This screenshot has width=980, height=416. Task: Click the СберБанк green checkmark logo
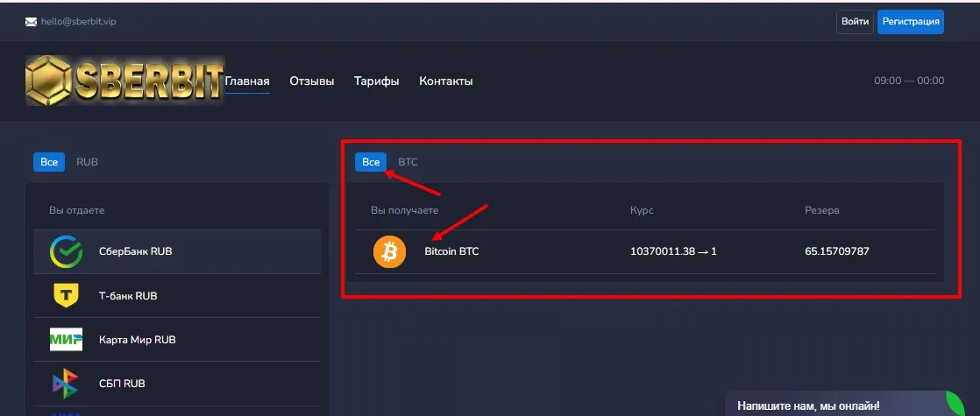[66, 251]
